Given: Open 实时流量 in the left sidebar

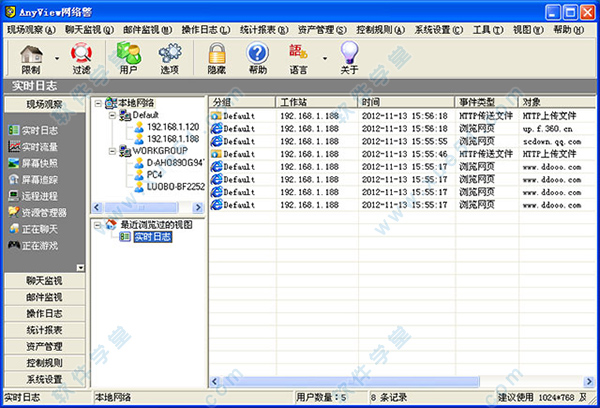Looking at the screenshot, I should point(33,147).
